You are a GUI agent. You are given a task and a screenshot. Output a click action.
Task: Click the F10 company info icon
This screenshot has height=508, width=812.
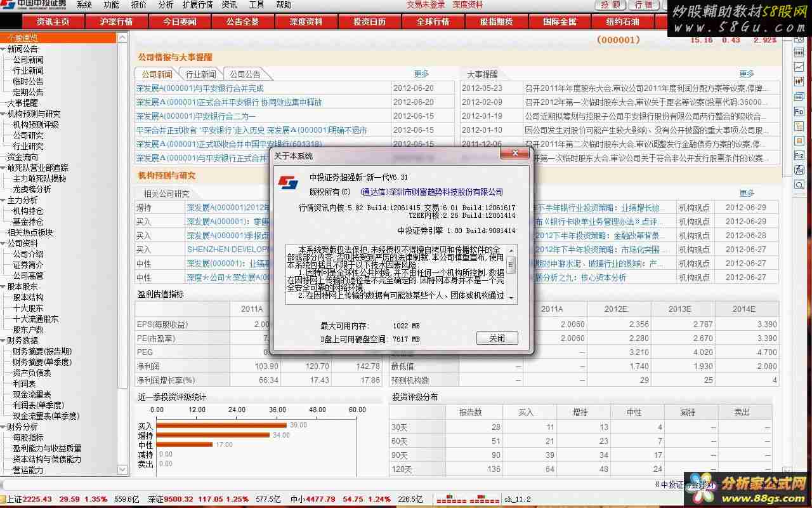pos(799,111)
